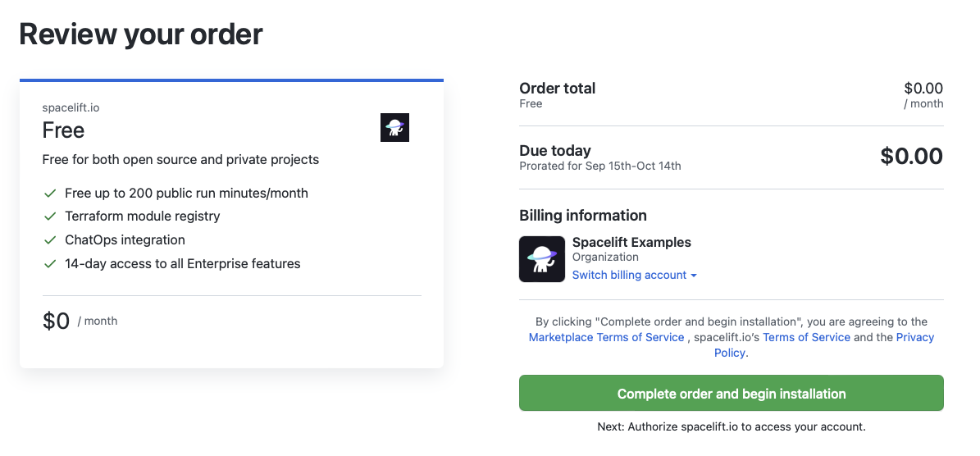
Task: Click the checkmark beside Terraform module registry
Action: (x=50, y=217)
